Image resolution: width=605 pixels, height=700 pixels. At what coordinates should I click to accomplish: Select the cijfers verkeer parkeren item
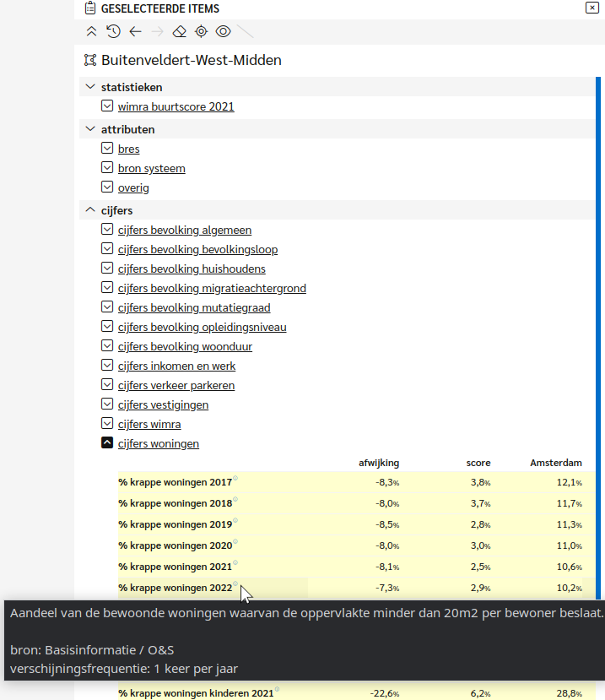pyautogui.click(x=176, y=385)
